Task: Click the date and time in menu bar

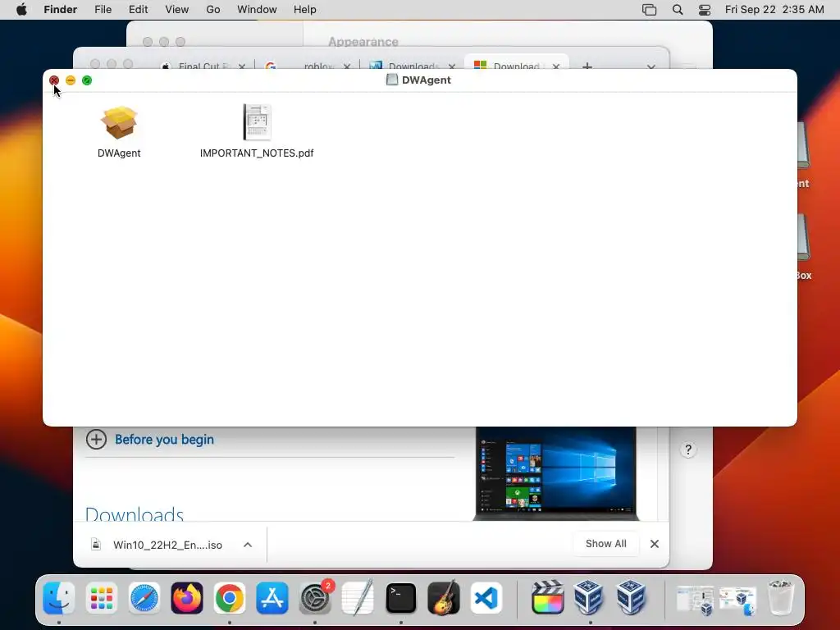Action: pos(774,10)
